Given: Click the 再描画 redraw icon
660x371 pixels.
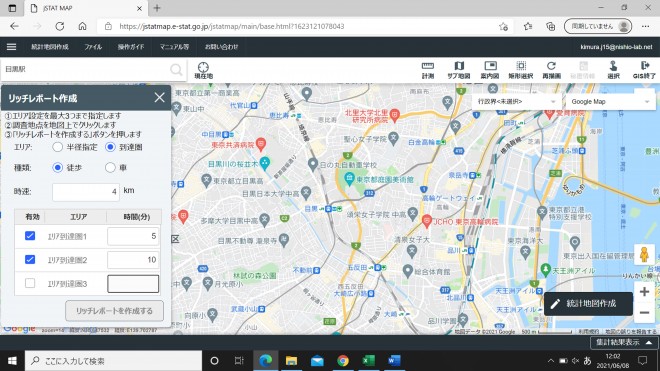Looking at the screenshot, I should (551, 70).
